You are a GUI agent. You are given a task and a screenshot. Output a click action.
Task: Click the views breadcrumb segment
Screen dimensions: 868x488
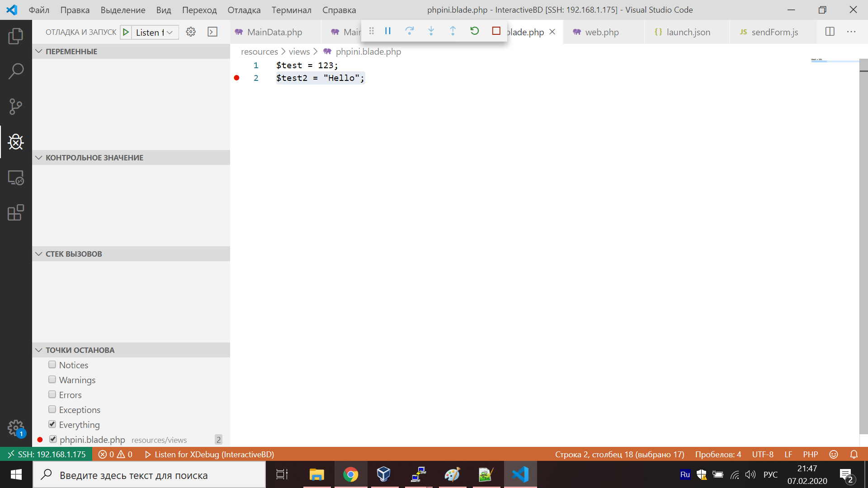coord(299,52)
